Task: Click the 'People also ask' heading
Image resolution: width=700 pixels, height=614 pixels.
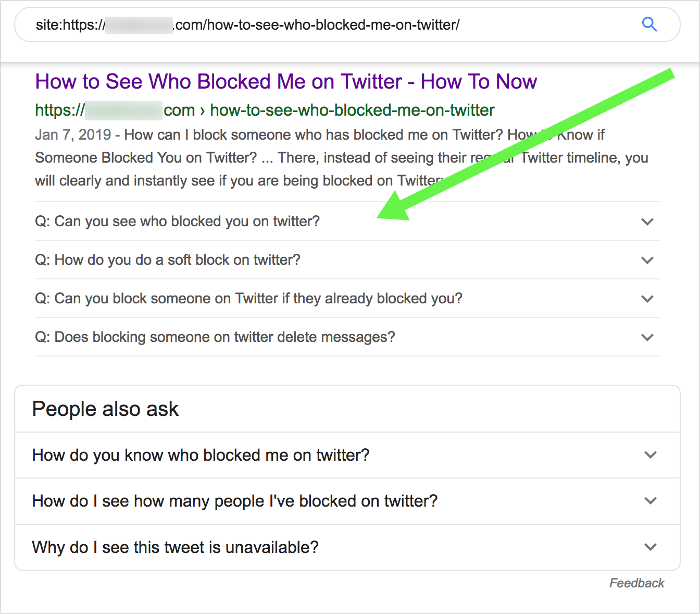Action: click(105, 409)
